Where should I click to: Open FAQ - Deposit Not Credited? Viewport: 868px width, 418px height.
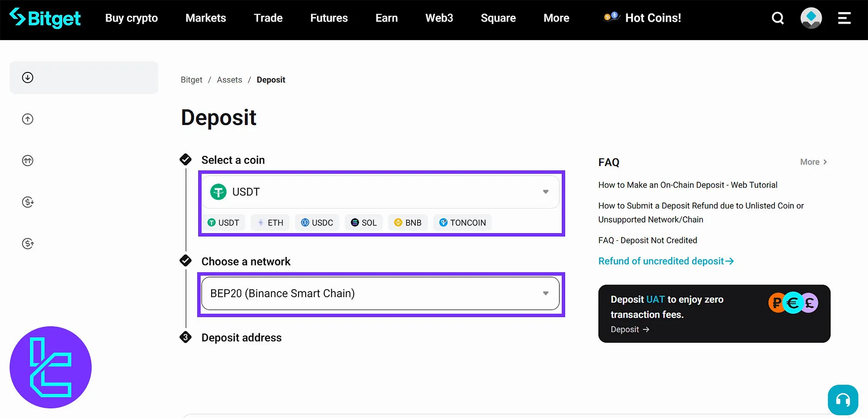click(x=648, y=240)
